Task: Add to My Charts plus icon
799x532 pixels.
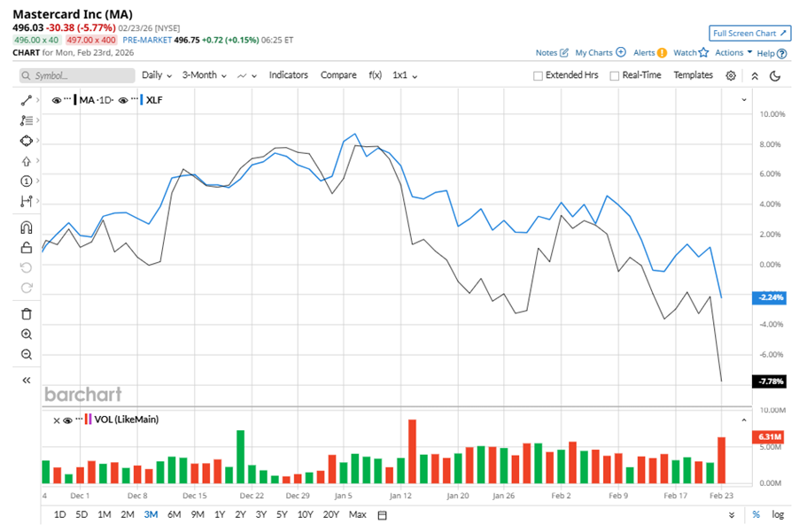Action: point(621,52)
